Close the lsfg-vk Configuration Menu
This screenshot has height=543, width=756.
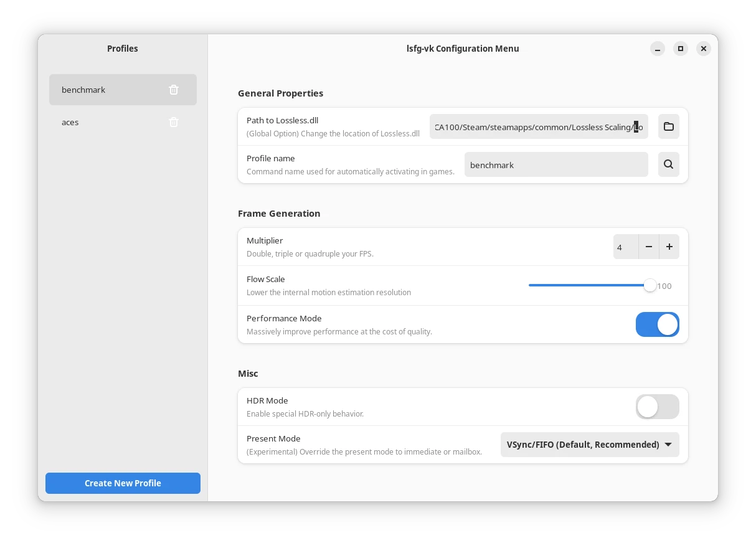(x=704, y=49)
